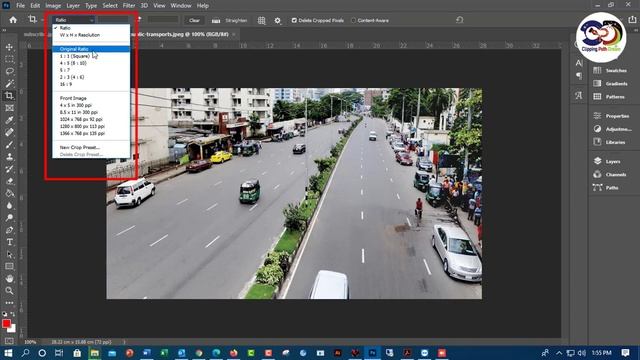This screenshot has width=640, height=360.
Task: Toggle Delete Cropped Pixels checkbox
Action: point(294,20)
